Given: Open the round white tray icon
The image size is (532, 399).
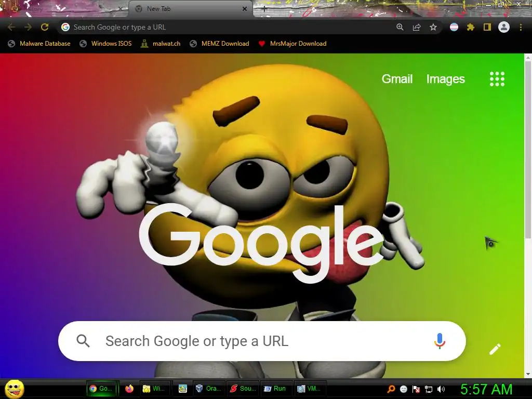Looking at the screenshot, I should (403, 389).
